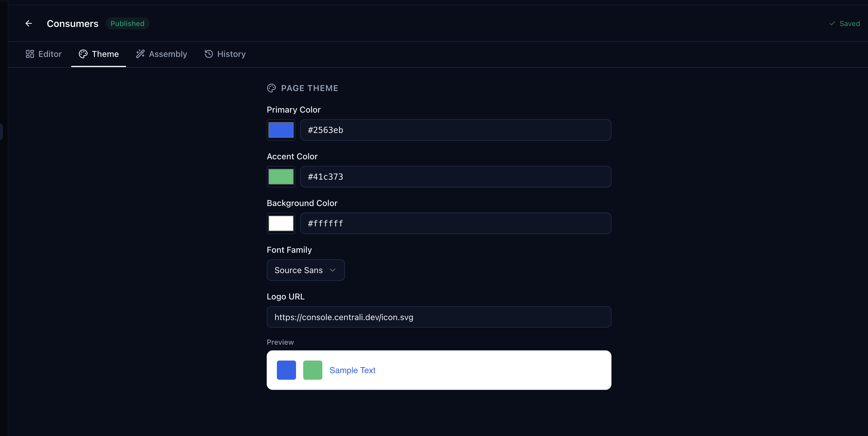Screen dimensions: 868x436
Task: Open the Source Sans font dropdown
Action: click(x=306, y=270)
